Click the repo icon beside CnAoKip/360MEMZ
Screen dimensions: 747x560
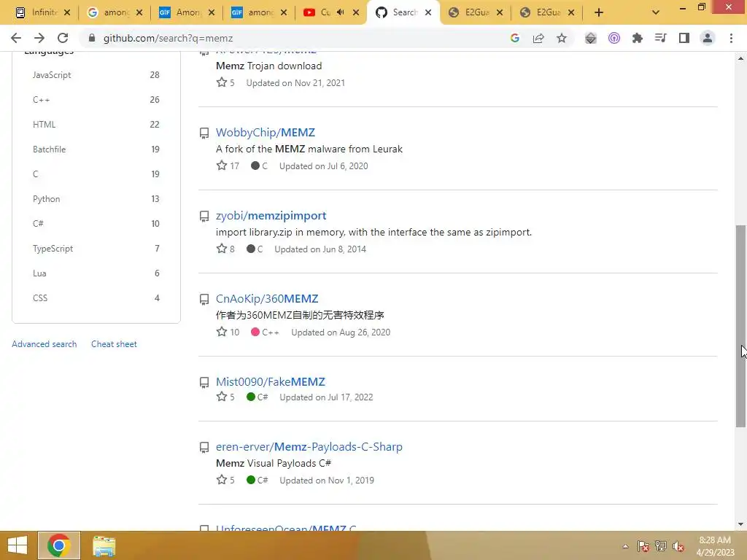pos(204,300)
